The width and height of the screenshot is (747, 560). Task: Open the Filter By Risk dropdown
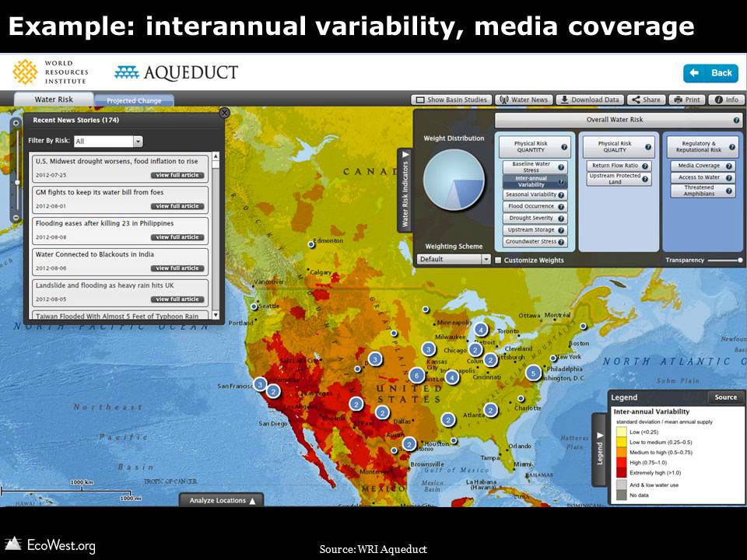(x=109, y=142)
